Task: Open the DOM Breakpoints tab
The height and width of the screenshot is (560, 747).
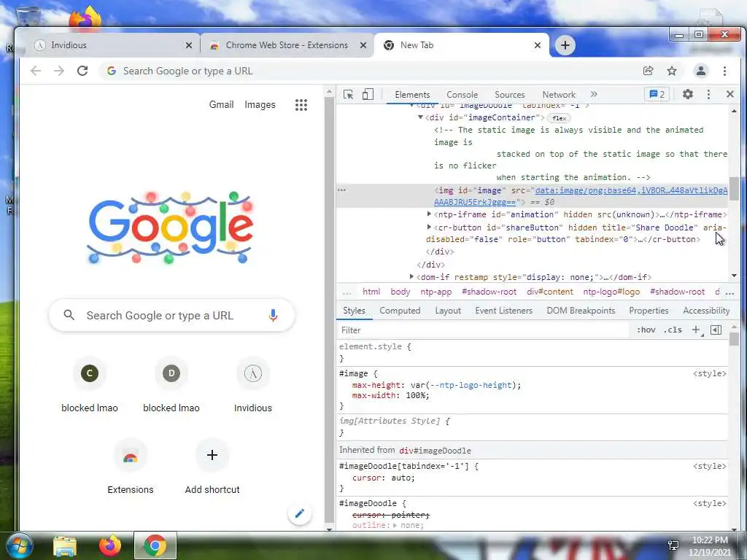Action: [x=581, y=311]
